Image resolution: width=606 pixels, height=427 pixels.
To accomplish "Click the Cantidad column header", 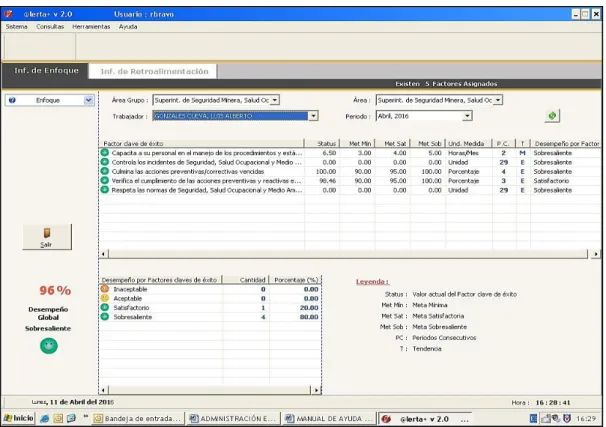I will coord(246,279).
